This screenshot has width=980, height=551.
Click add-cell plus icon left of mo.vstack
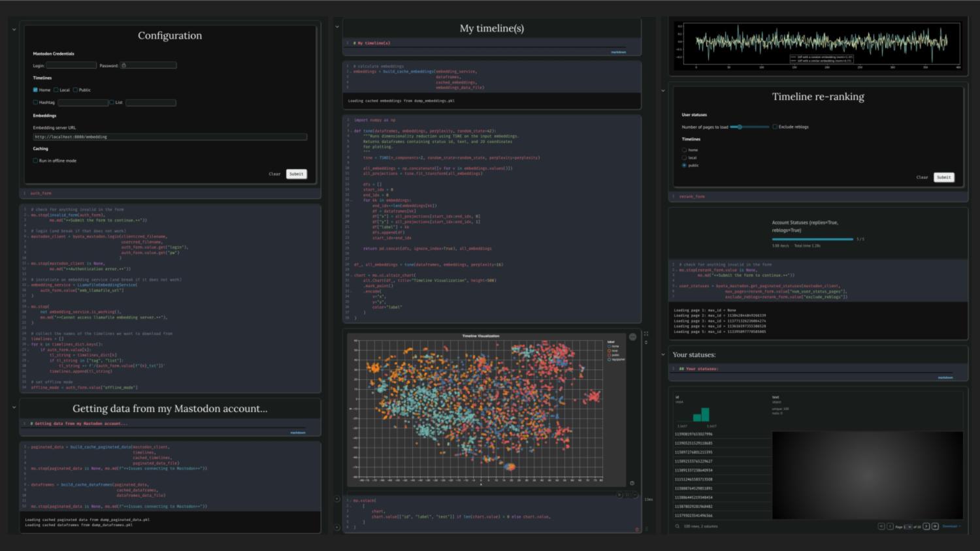(337, 499)
